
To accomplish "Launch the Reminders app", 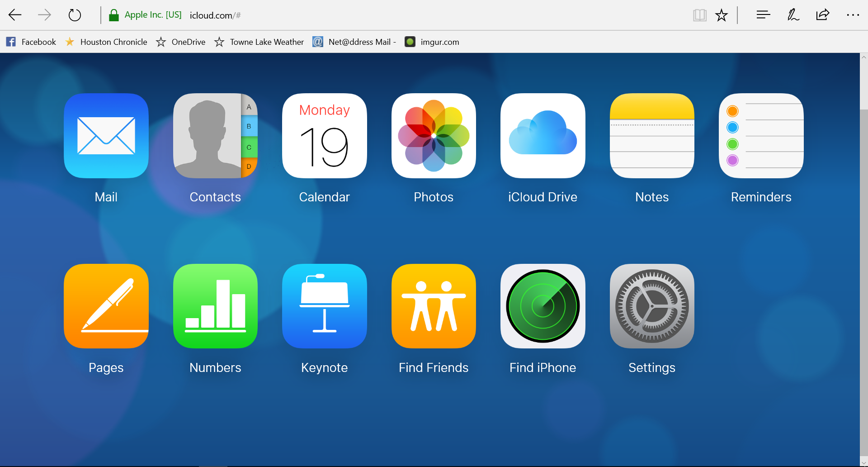I will (761, 136).
